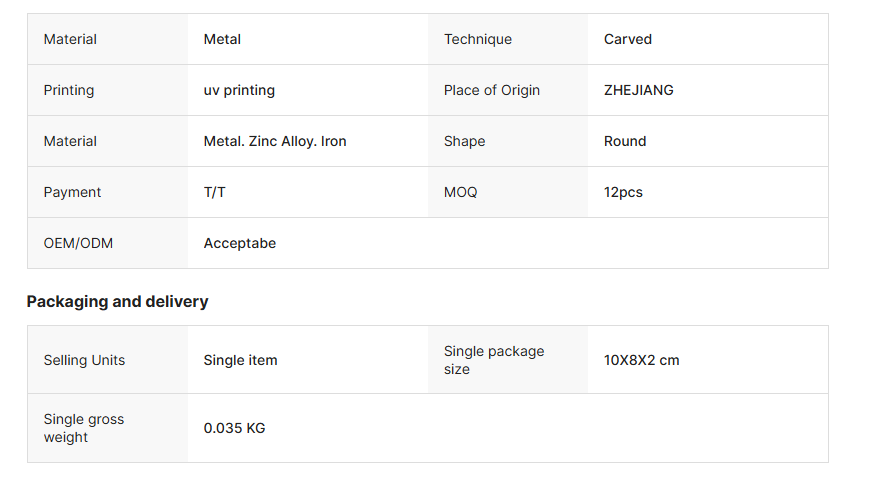
Task: Click the 'T/T' payment value
Action: tap(214, 192)
